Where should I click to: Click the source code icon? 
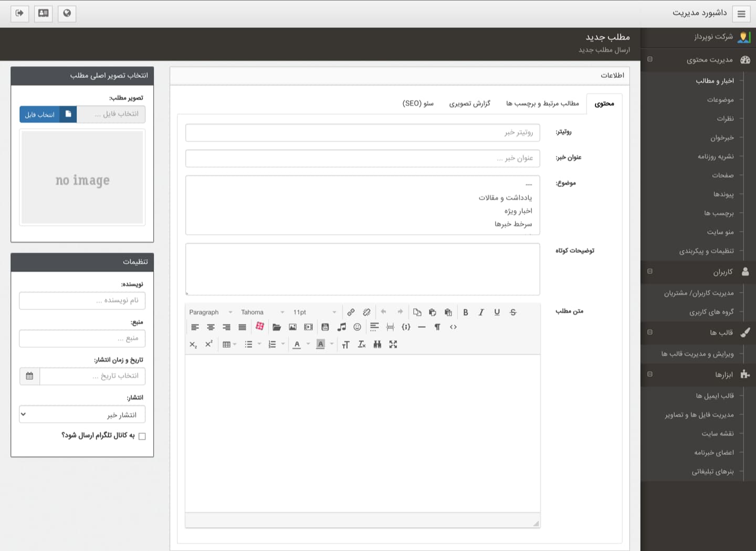point(453,327)
